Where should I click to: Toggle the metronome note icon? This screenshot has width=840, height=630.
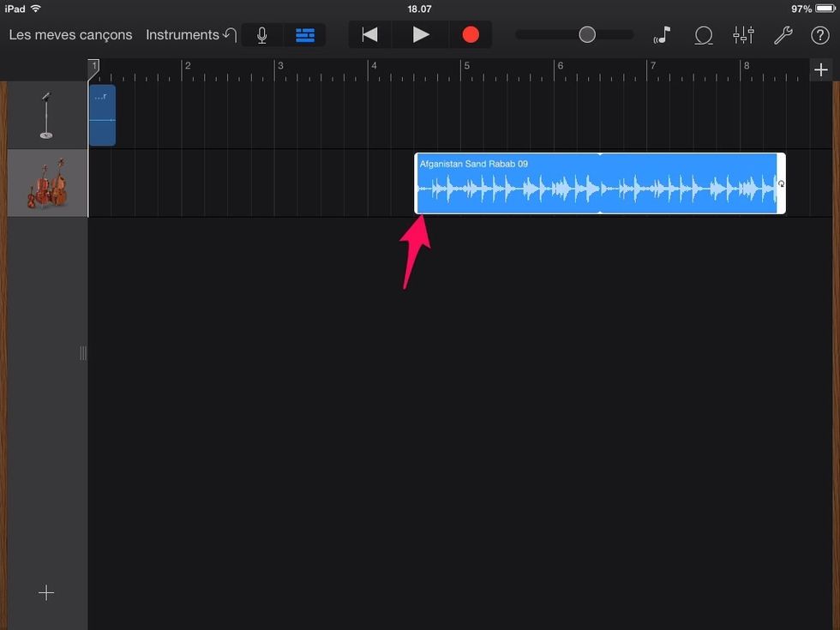click(x=662, y=35)
